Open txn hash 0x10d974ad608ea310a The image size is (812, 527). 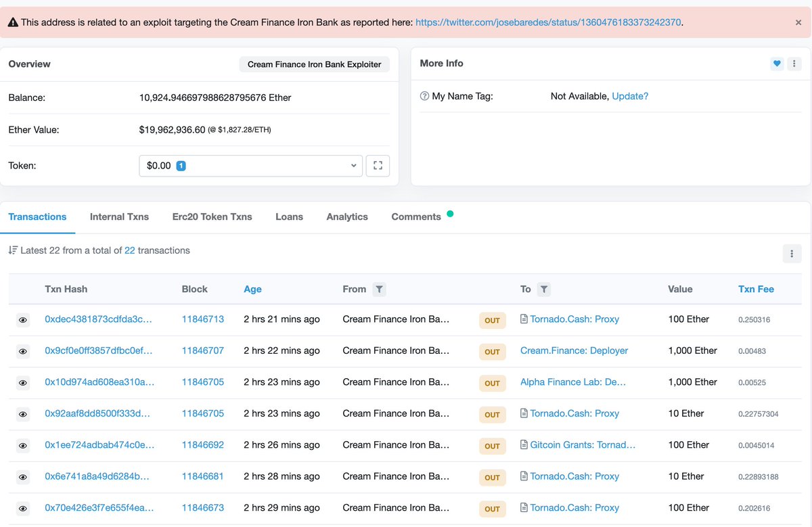99,382
